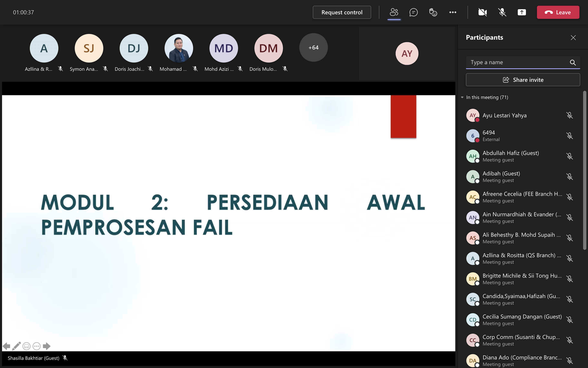Click Corp Comm's muted mic icon

(x=570, y=340)
